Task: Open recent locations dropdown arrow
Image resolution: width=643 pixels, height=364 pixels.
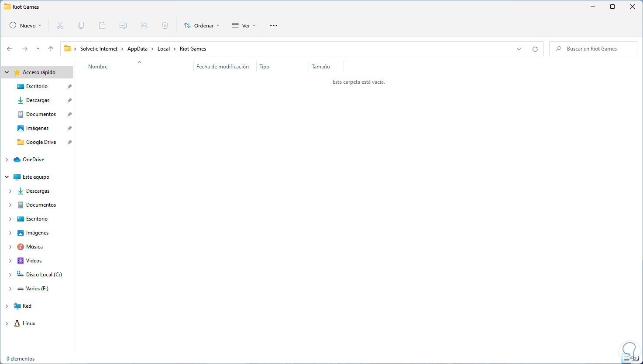Action: pos(38,49)
